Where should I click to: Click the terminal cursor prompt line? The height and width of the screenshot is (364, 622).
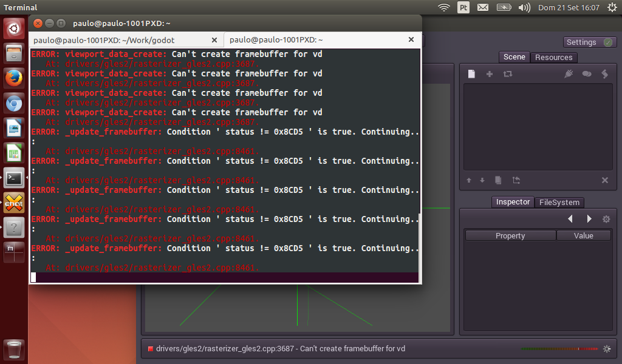click(x=225, y=277)
